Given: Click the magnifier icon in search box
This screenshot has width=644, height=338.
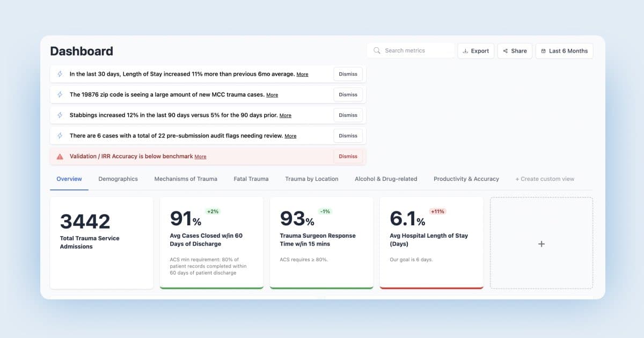Looking at the screenshot, I should tap(377, 50).
